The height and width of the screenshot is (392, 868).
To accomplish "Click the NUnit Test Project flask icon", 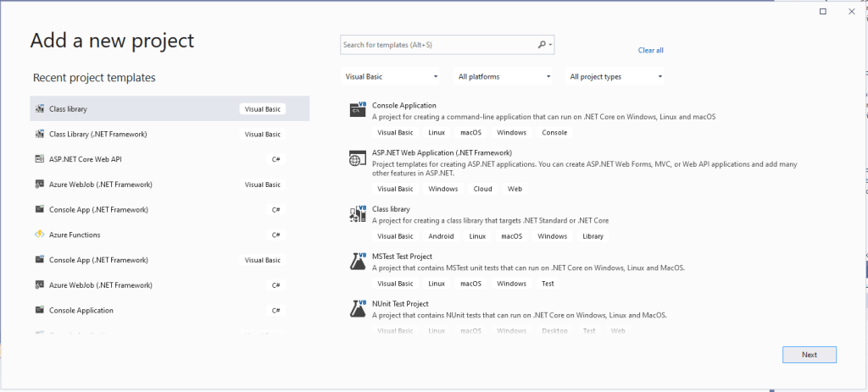I will 357,309.
